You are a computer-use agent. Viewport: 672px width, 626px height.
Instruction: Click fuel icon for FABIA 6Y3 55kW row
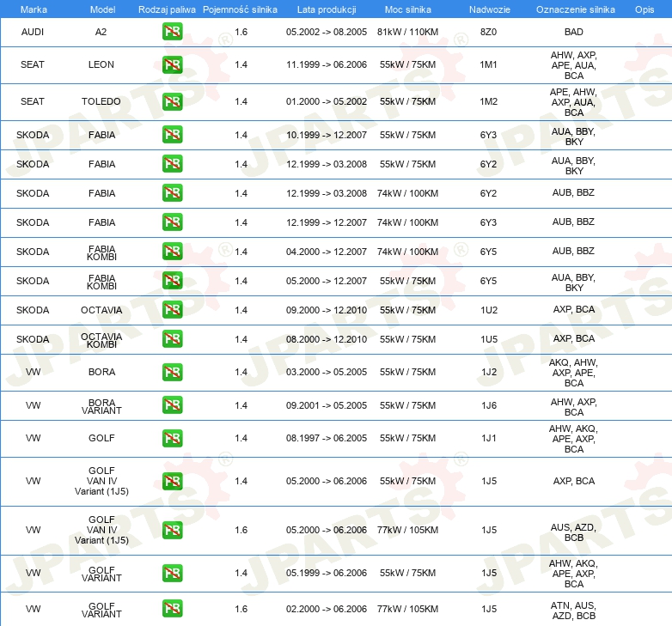coord(172,135)
